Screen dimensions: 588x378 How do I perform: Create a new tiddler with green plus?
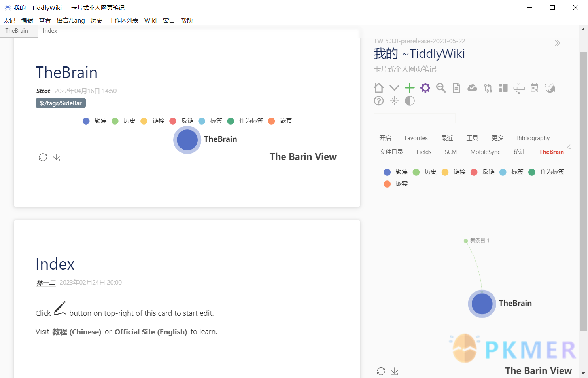[410, 87]
